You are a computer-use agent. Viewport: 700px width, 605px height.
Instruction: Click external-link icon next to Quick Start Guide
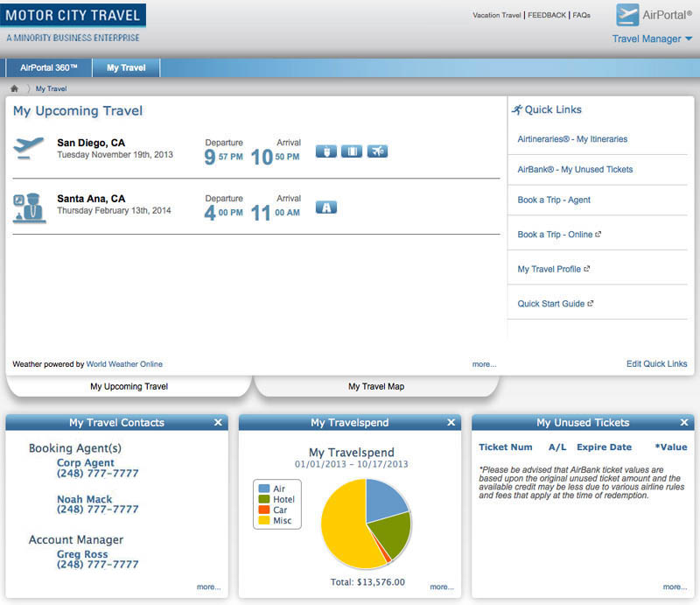click(x=590, y=304)
